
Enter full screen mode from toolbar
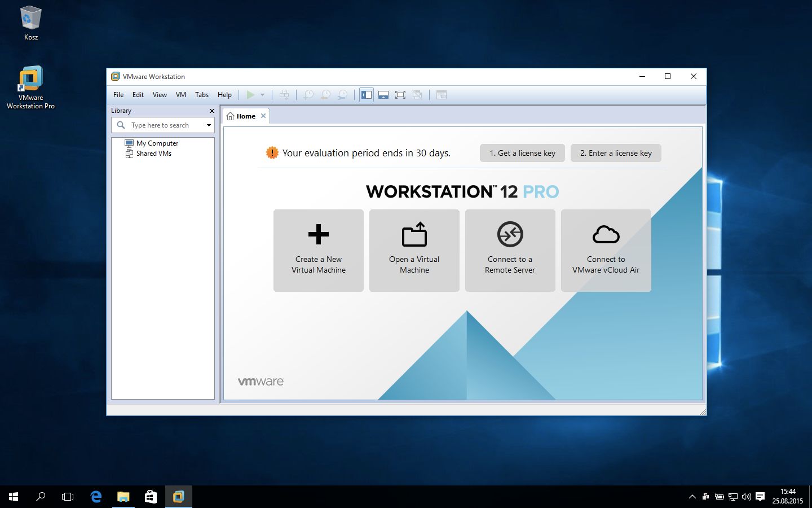tap(400, 95)
